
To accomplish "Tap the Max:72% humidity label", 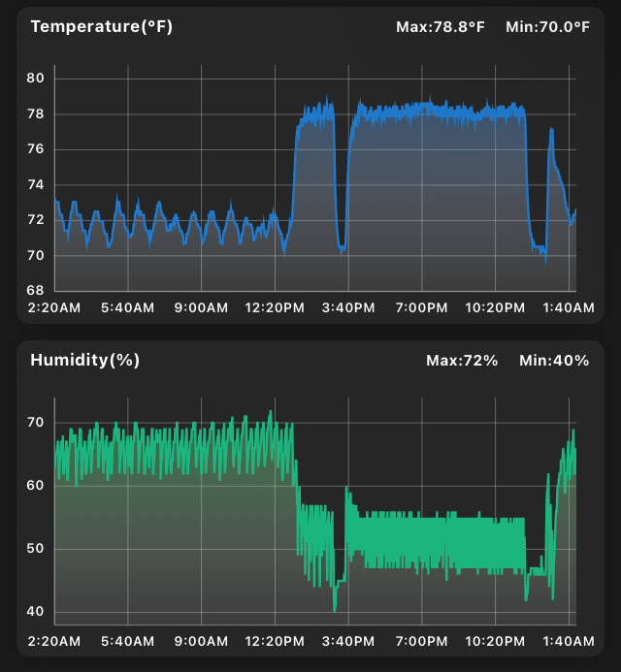I will 462,361.
